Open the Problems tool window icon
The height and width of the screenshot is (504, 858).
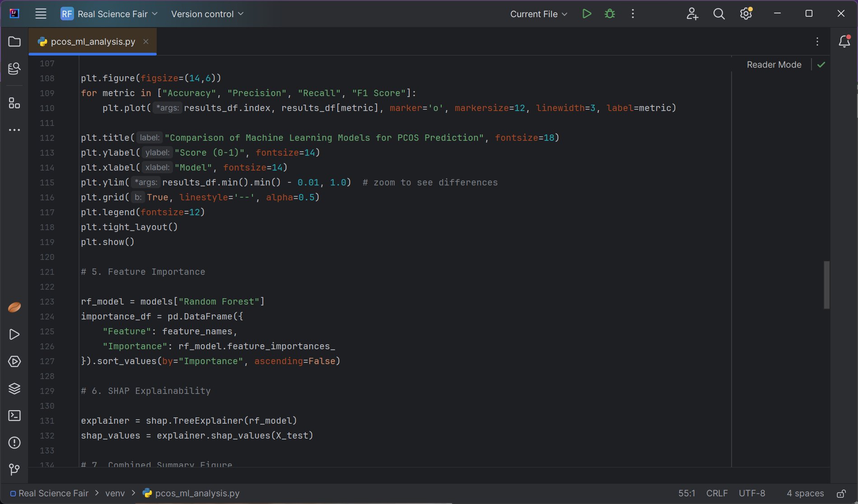coord(14,443)
